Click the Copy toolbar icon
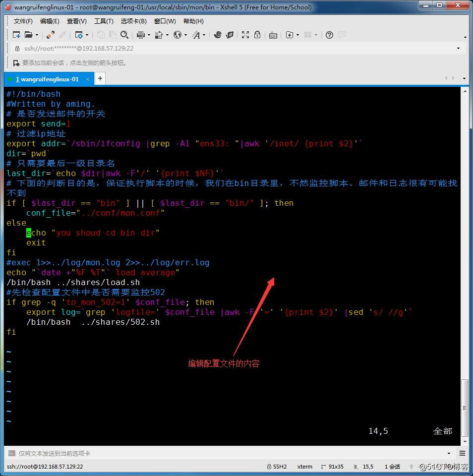The width and height of the screenshot is (473, 476). [101, 35]
